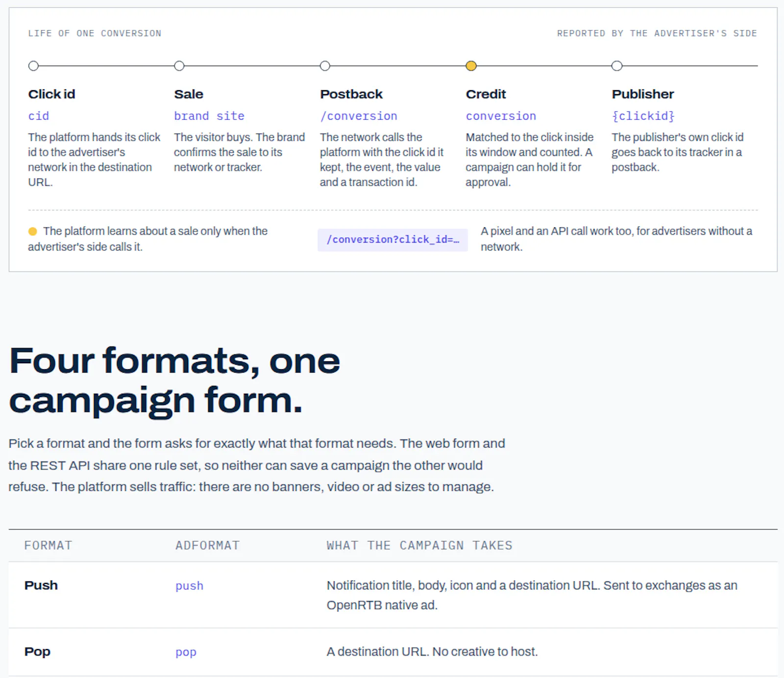Viewport: 784px width, 678px height.
Task: Click the 'brand site' code label
Action: click(x=209, y=116)
